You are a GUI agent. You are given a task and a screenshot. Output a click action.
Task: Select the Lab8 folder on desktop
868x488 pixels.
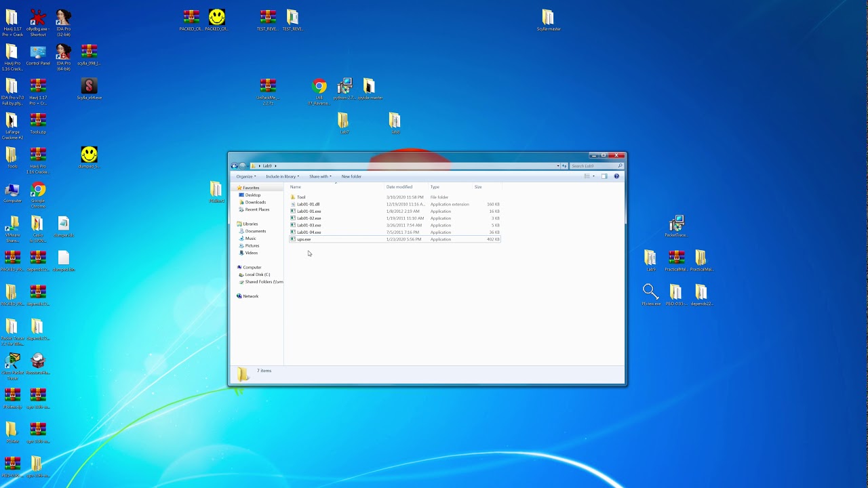pyautogui.click(x=395, y=123)
